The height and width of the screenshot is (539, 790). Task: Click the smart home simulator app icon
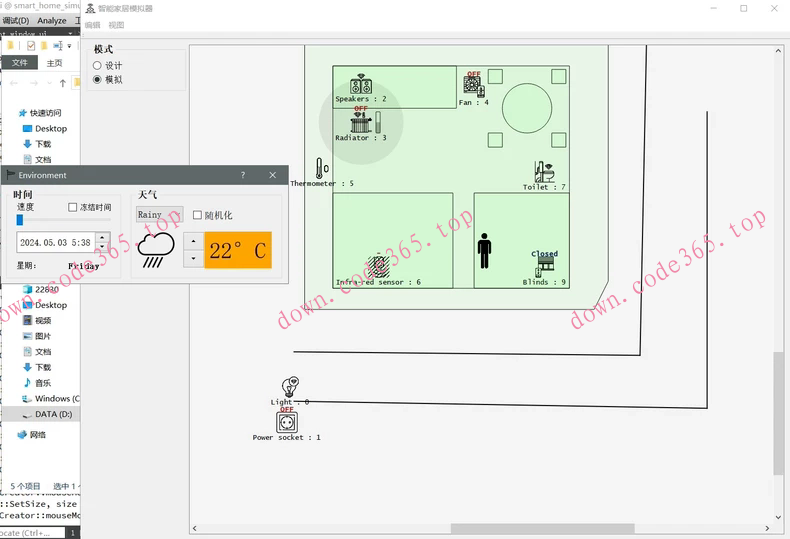click(90, 8)
